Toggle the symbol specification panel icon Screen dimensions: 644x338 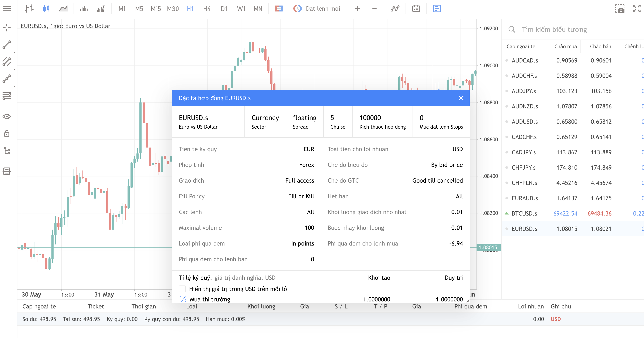437,9
